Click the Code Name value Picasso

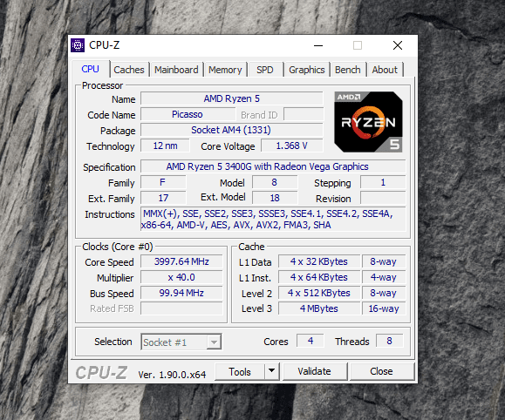(x=188, y=114)
